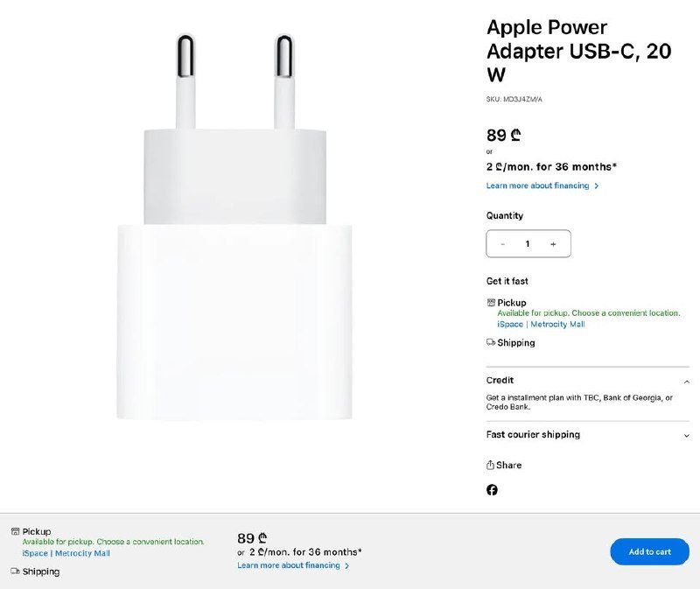The width and height of the screenshot is (700, 589).
Task: Click the Pickup store icon under Get it fast
Action: [491, 302]
